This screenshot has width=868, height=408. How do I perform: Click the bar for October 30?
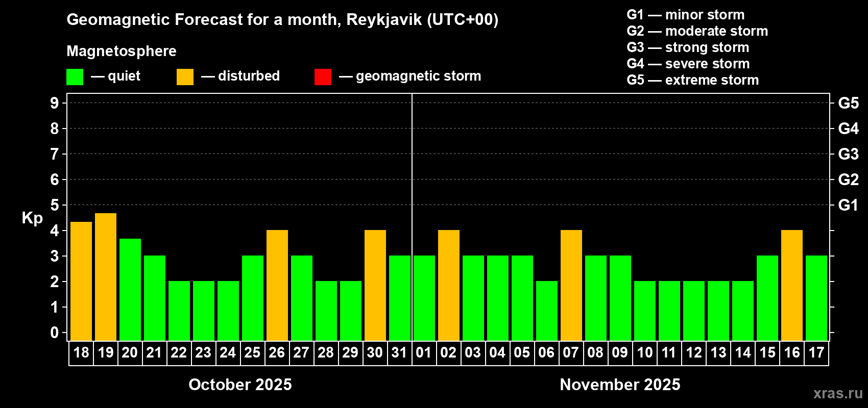point(375,285)
